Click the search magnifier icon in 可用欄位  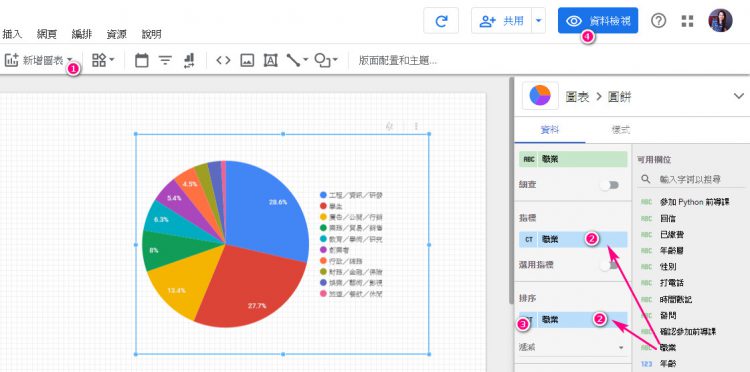pyautogui.click(x=646, y=179)
